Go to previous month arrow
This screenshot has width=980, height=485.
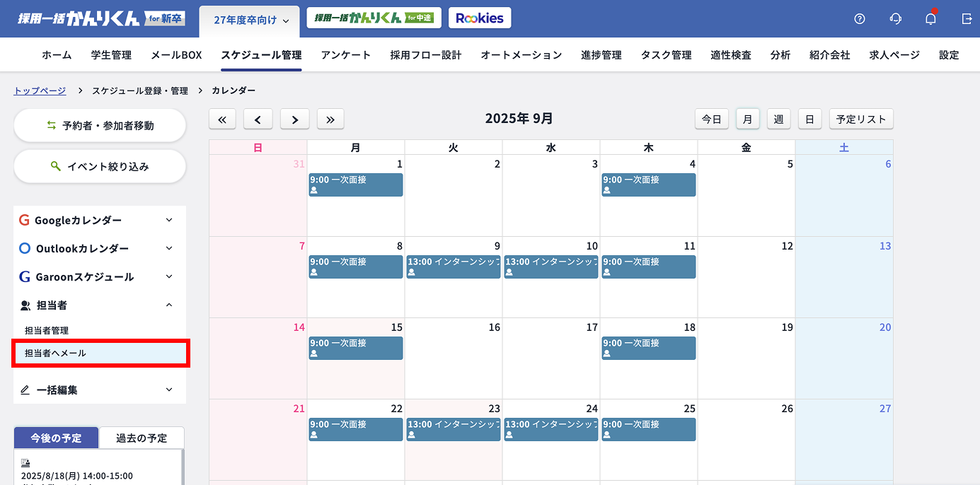click(258, 119)
